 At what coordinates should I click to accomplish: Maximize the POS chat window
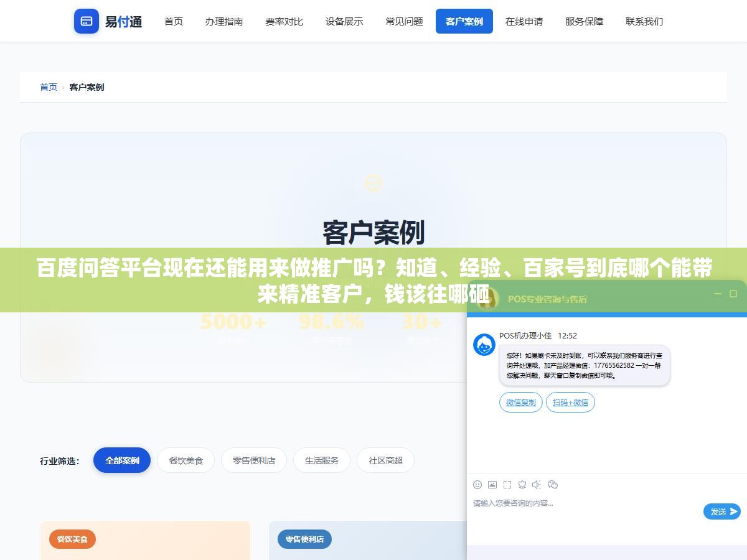(733, 294)
